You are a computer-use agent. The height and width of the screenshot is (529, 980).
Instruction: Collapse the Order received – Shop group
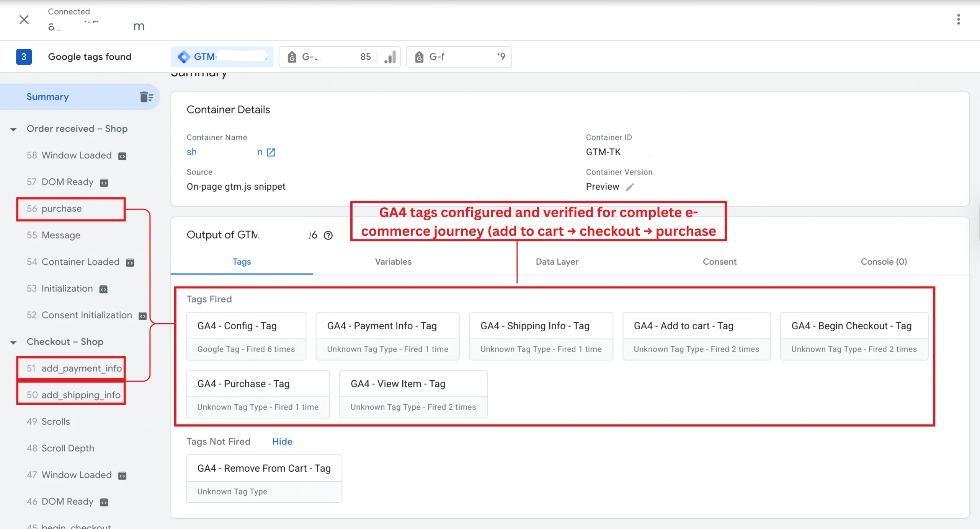click(13, 129)
